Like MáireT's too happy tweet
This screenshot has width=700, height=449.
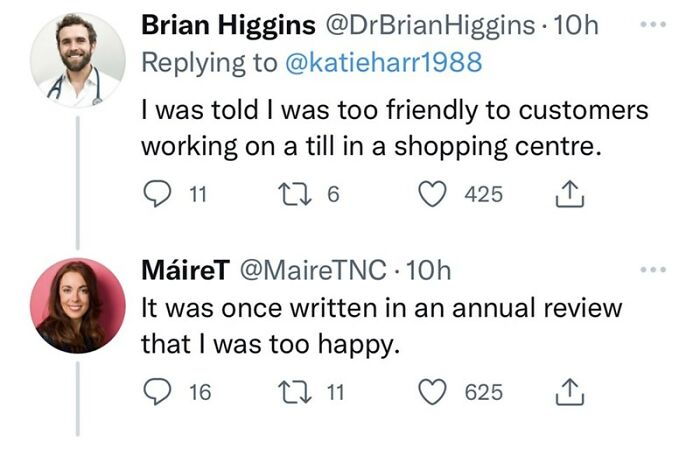pyautogui.click(x=433, y=393)
